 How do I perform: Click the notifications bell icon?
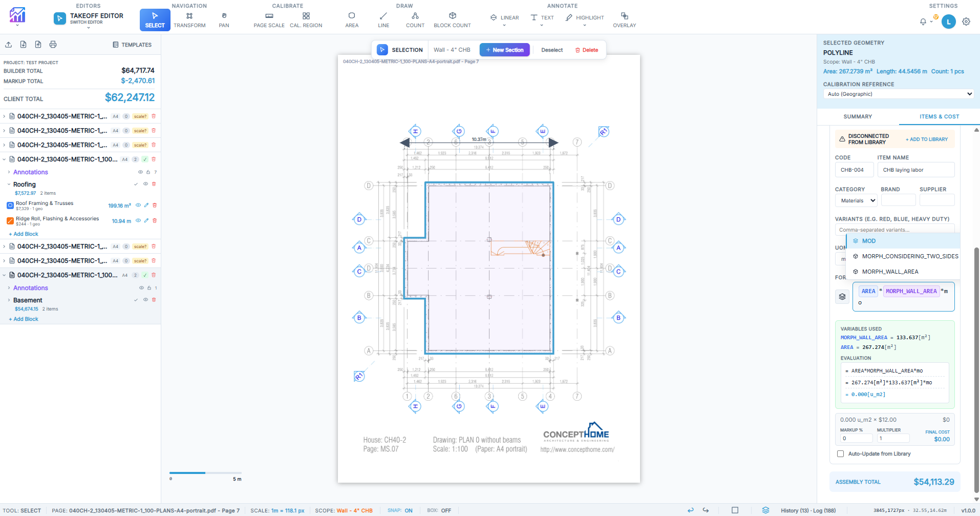[x=923, y=22]
